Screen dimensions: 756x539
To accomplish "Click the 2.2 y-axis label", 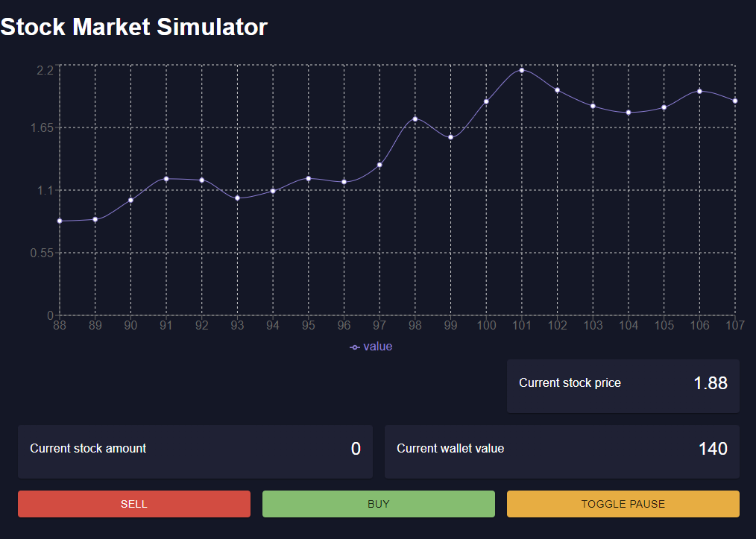I will point(45,70).
